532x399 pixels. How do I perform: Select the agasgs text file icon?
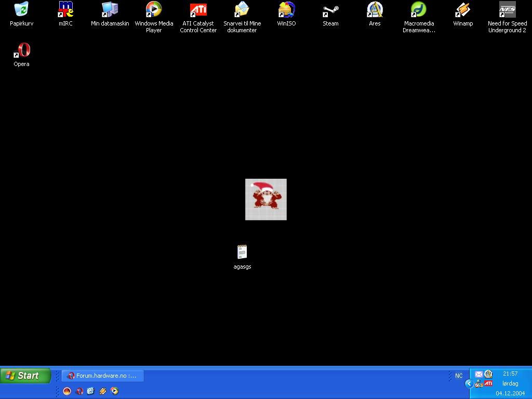tap(242, 257)
